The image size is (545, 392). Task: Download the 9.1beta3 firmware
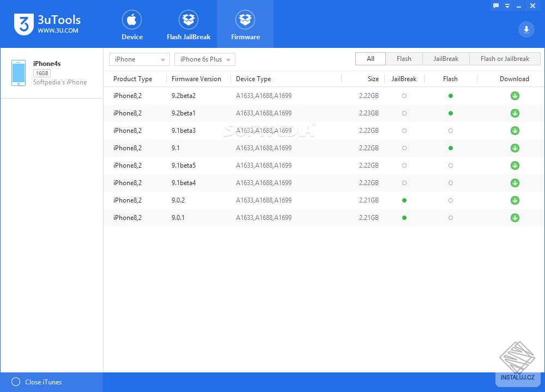tap(514, 131)
